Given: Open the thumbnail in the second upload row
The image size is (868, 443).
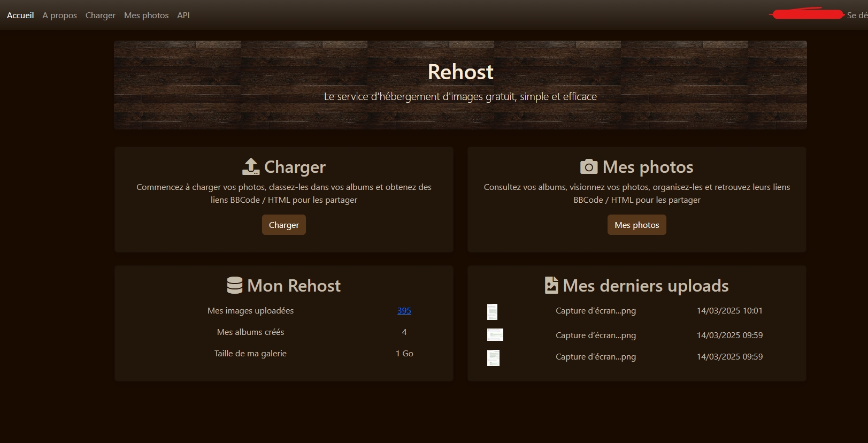Looking at the screenshot, I should pyautogui.click(x=495, y=335).
